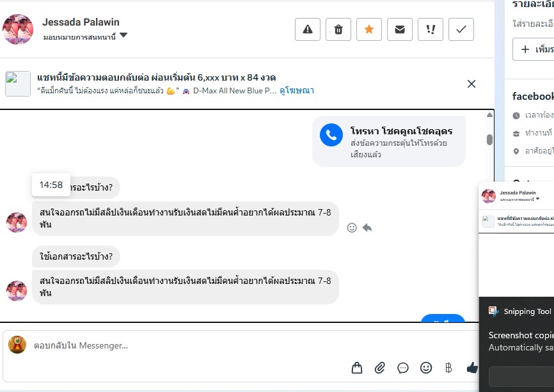Click the phone call icon in message
554x392 pixels.
click(x=331, y=135)
